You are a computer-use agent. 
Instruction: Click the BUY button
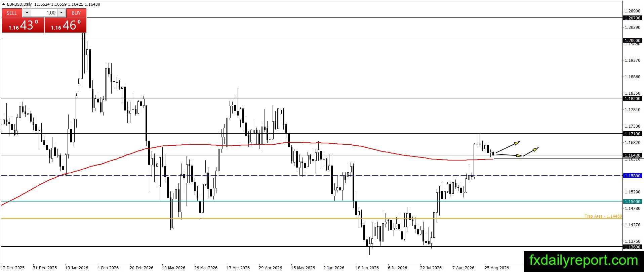76,13
